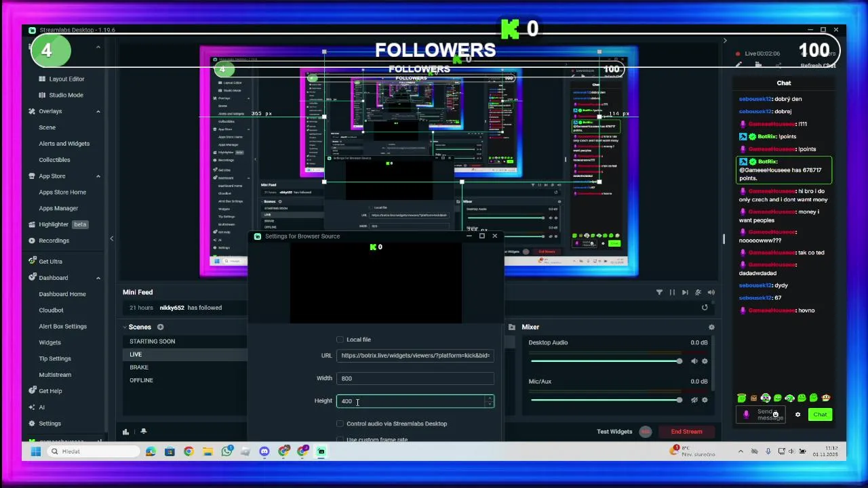868x488 pixels.
Task: Open the notifications bell icon
Action: [143, 432]
